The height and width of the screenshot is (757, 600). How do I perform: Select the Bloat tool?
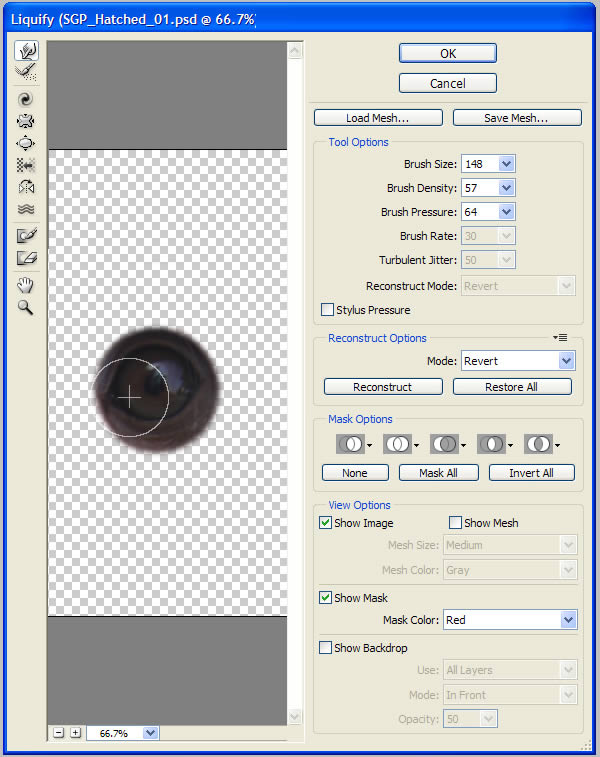click(26, 143)
